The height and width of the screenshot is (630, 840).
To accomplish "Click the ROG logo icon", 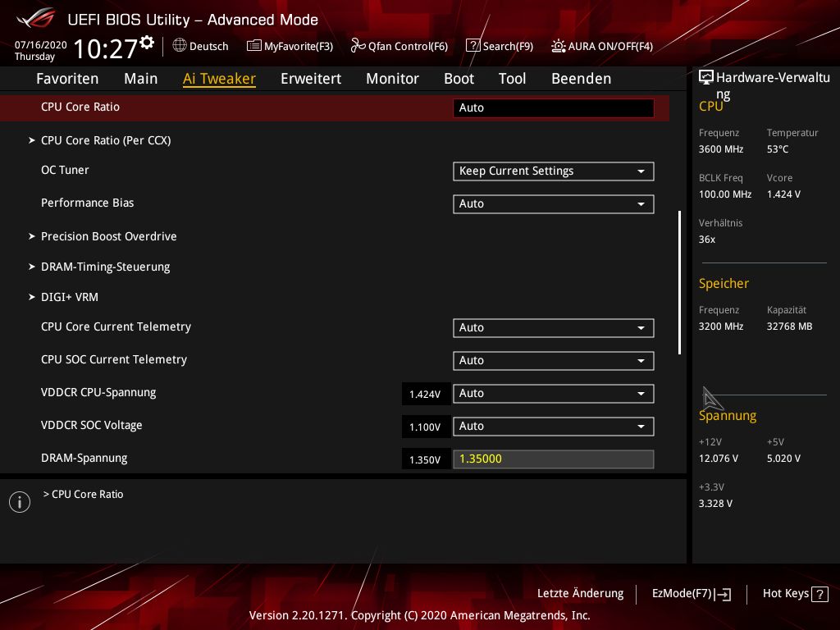I will point(36,18).
